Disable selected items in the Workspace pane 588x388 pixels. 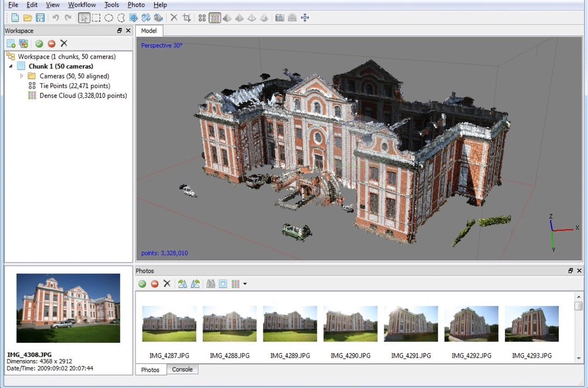coord(51,44)
